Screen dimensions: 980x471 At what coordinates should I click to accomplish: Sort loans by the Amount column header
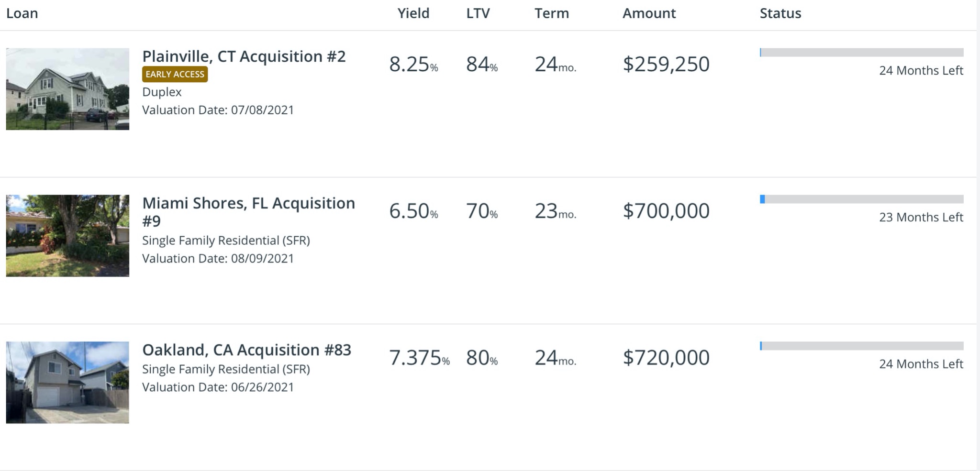coord(649,13)
